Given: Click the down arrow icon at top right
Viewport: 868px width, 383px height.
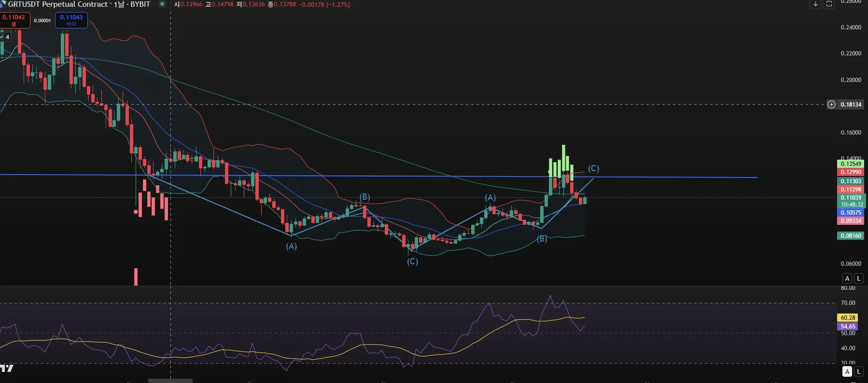Looking at the screenshot, I should point(815,4).
